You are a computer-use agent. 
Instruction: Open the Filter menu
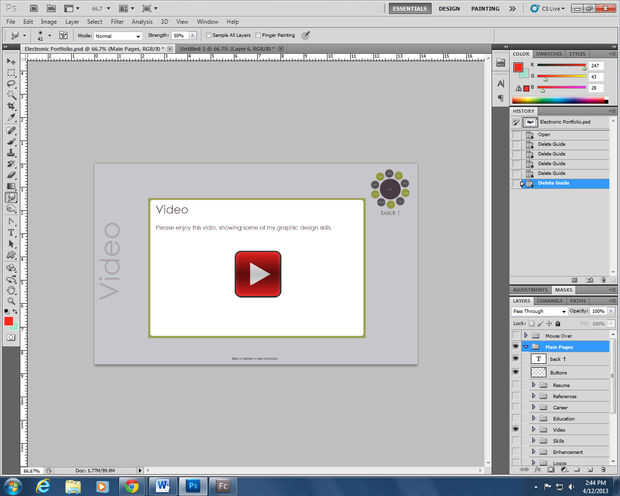[x=118, y=20]
